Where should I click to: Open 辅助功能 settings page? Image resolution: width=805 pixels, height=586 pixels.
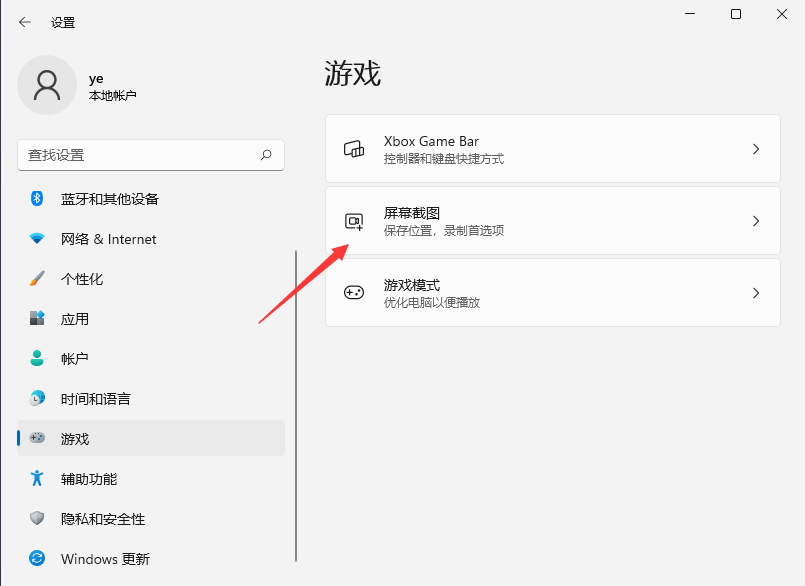pos(88,479)
